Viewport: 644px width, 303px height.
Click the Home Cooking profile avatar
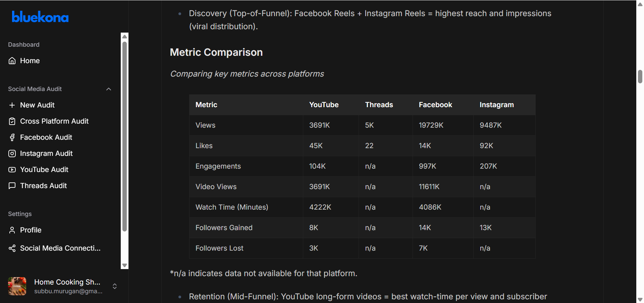(x=17, y=286)
